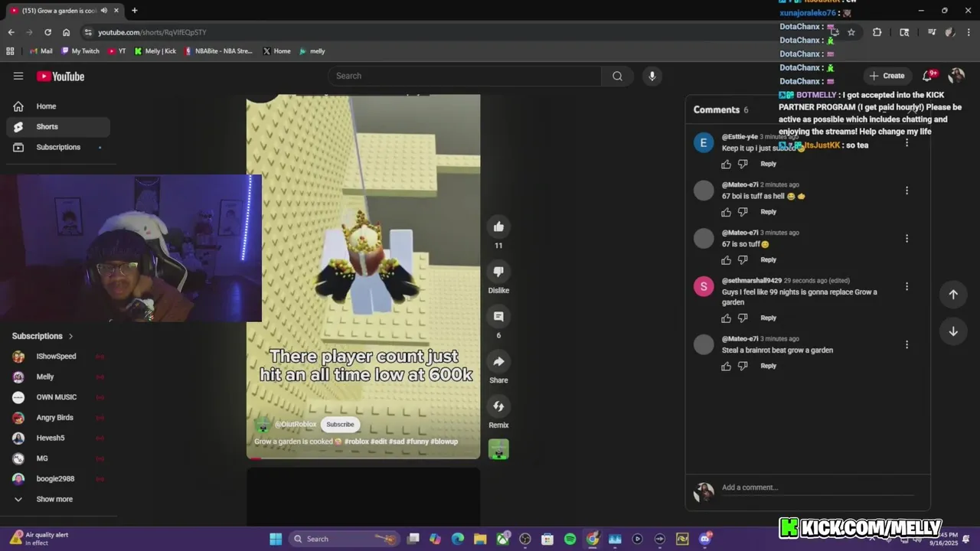980x551 pixels.
Task: Reply to '67 boi is tuff as hell' comment
Action: click(768, 212)
